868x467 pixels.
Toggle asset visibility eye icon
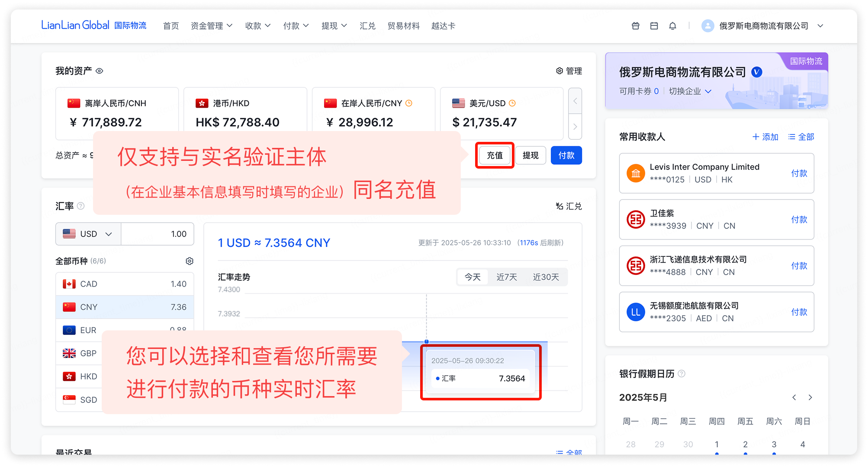[100, 71]
